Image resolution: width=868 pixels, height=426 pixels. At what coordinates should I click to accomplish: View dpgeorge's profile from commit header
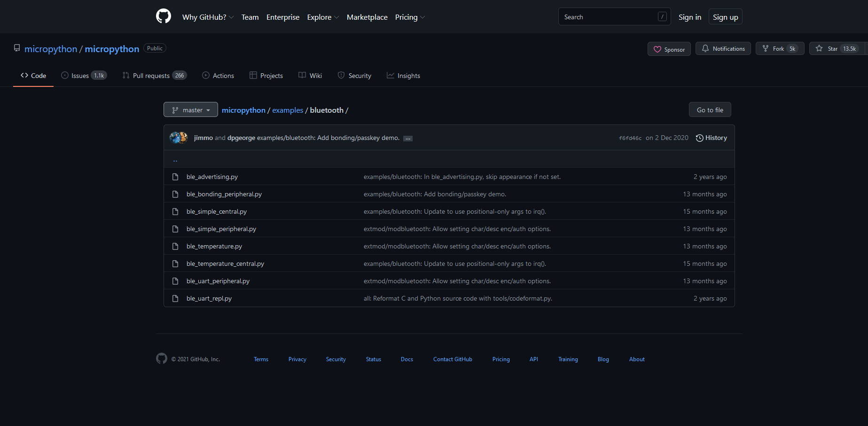[x=241, y=138]
